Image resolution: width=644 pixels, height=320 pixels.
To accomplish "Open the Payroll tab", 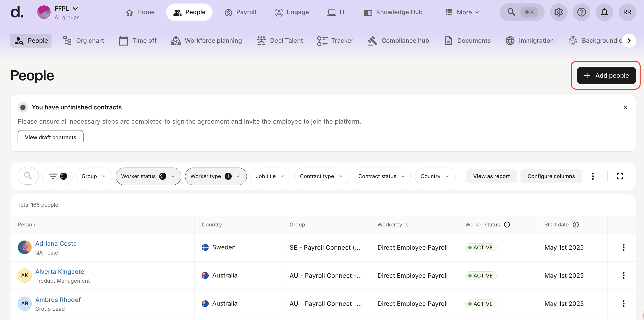I will point(240,12).
